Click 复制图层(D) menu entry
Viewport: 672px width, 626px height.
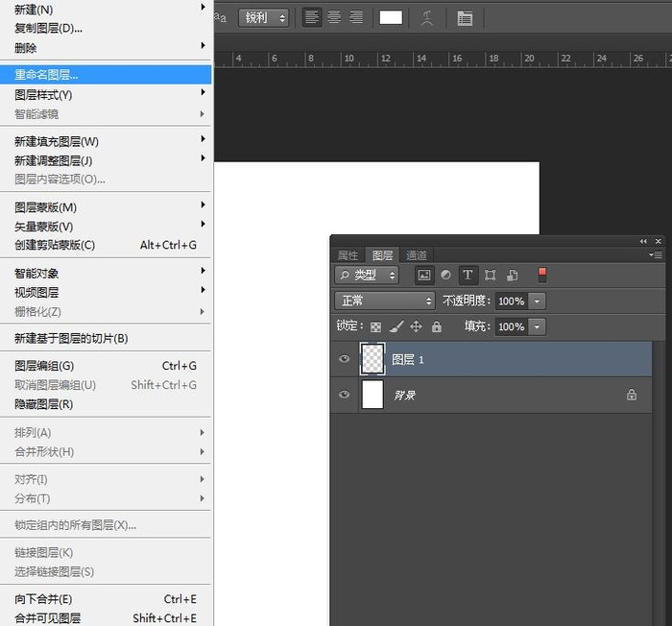48,28
